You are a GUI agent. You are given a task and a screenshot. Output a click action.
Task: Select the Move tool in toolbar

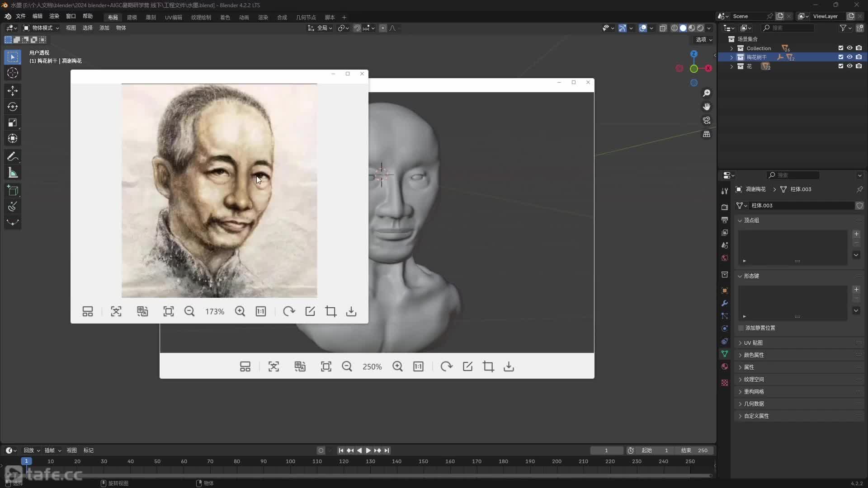point(13,91)
